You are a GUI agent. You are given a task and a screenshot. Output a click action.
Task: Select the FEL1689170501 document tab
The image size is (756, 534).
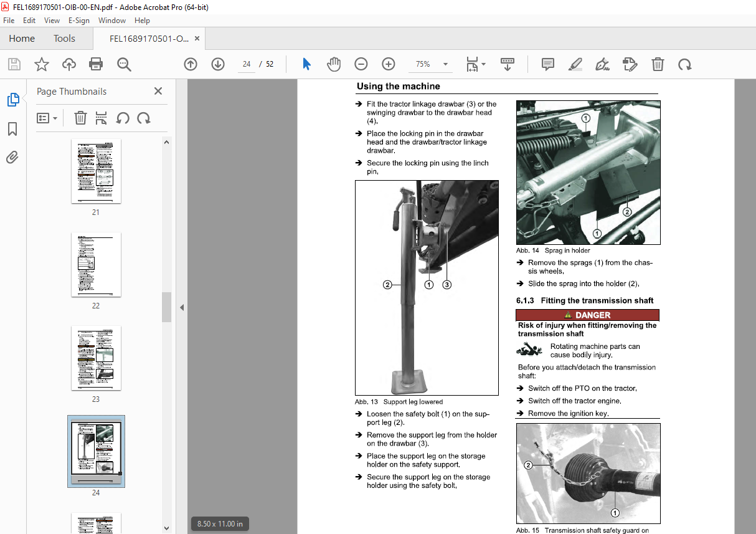coord(148,39)
